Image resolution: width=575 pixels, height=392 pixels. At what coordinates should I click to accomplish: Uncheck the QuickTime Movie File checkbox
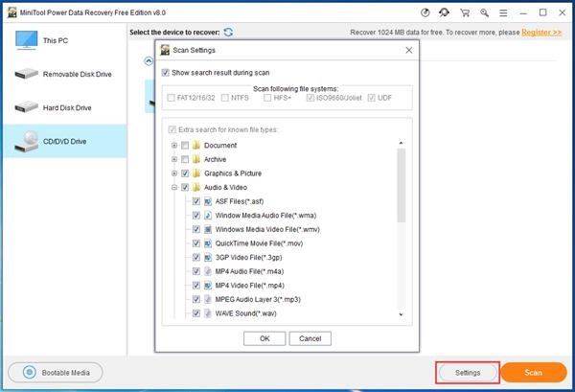(x=196, y=243)
